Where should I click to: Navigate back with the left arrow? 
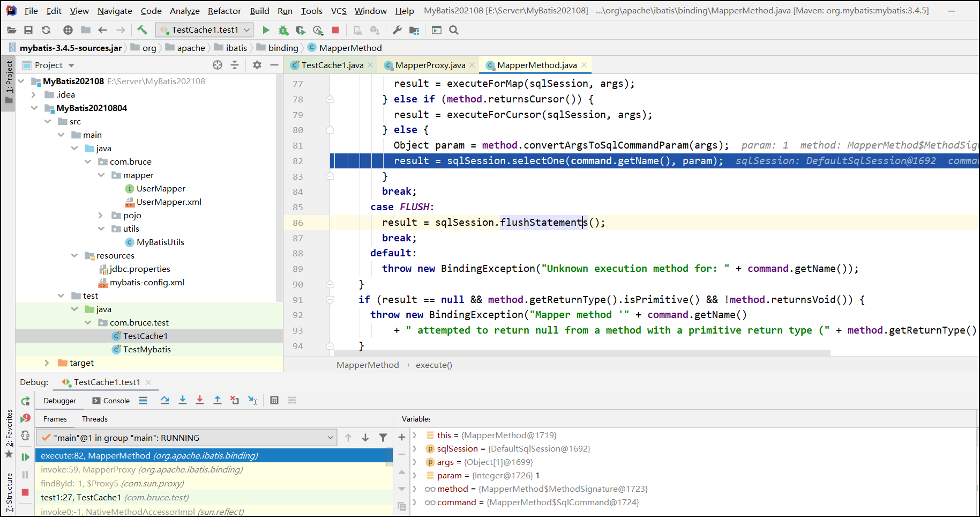103,30
